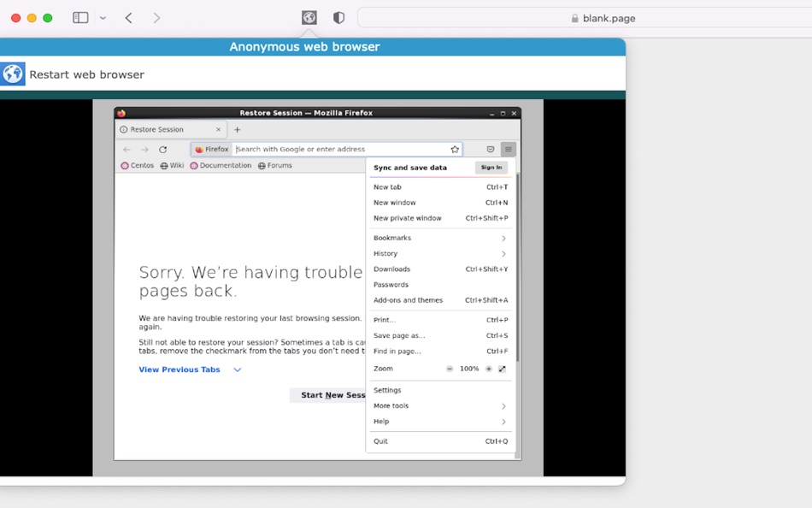This screenshot has height=508, width=812.
Task: Bookmark this page with the star icon
Action: click(455, 150)
